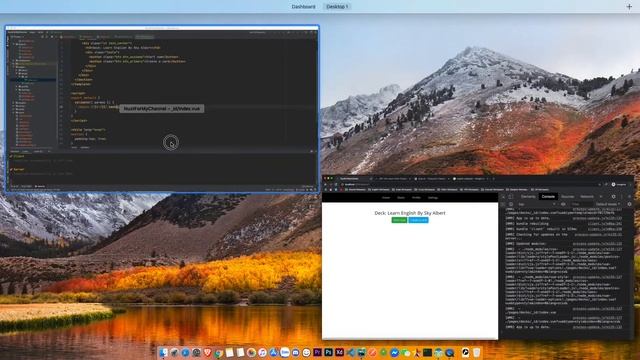This screenshot has width=640, height=360.
Task: Click Profile in the webpage navbar
Action: 416,198
